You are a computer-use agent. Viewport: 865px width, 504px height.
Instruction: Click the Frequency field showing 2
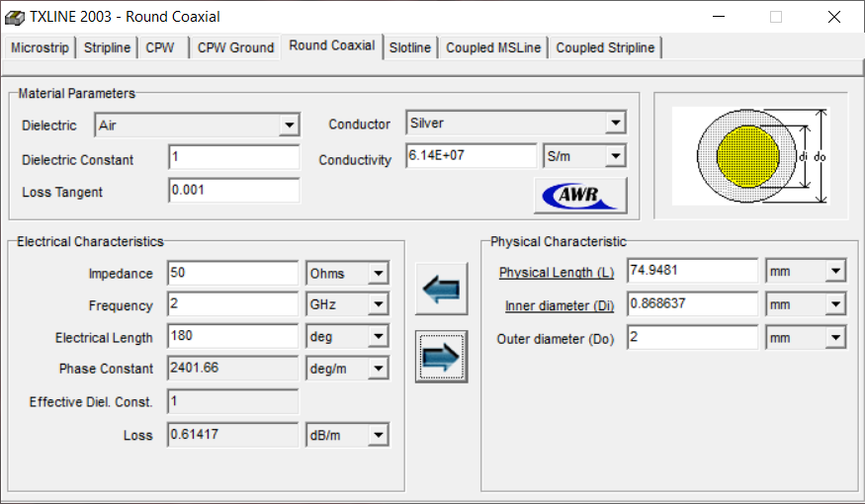point(232,303)
